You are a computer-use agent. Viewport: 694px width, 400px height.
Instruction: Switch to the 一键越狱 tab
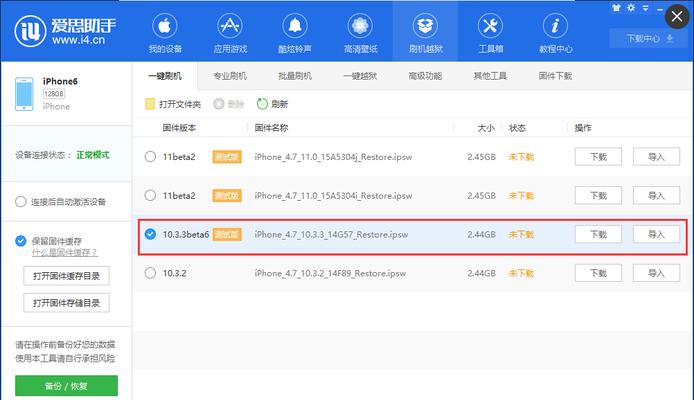[360, 76]
